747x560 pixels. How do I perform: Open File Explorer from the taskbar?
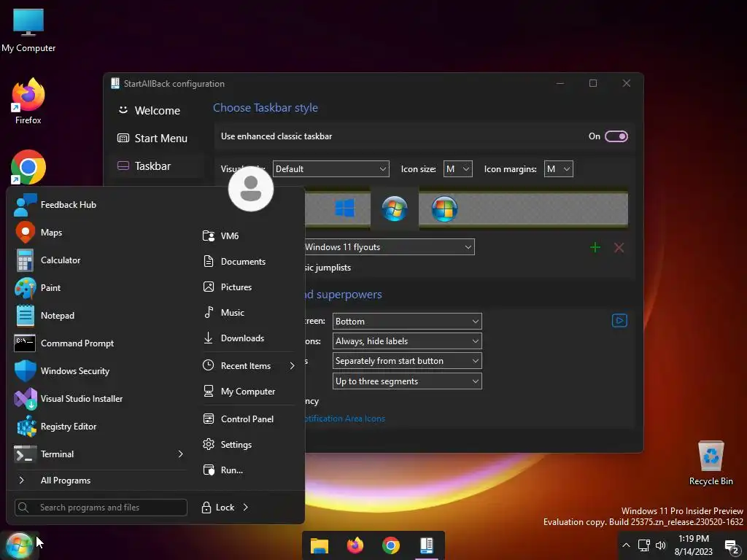coord(320,545)
